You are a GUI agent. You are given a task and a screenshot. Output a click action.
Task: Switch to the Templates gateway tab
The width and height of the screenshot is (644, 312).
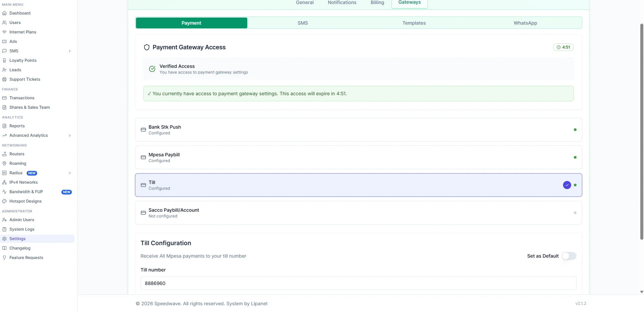pos(414,23)
